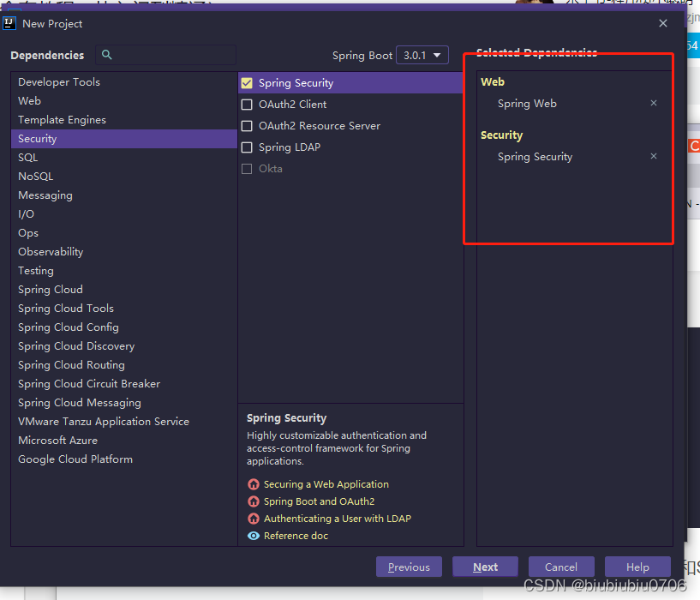Click the Web group heading in selected list
This screenshot has height=600, width=700.
493,81
